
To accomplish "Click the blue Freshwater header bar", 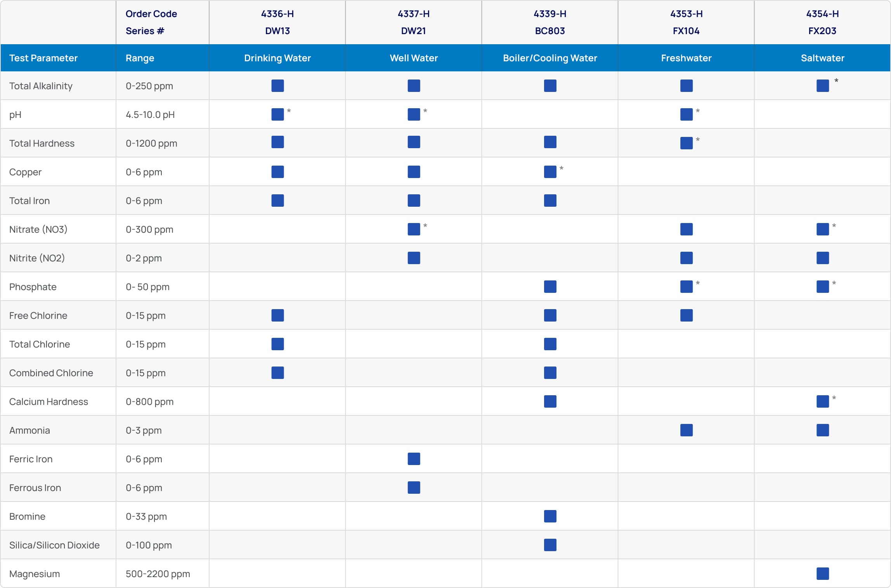I will (686, 58).
